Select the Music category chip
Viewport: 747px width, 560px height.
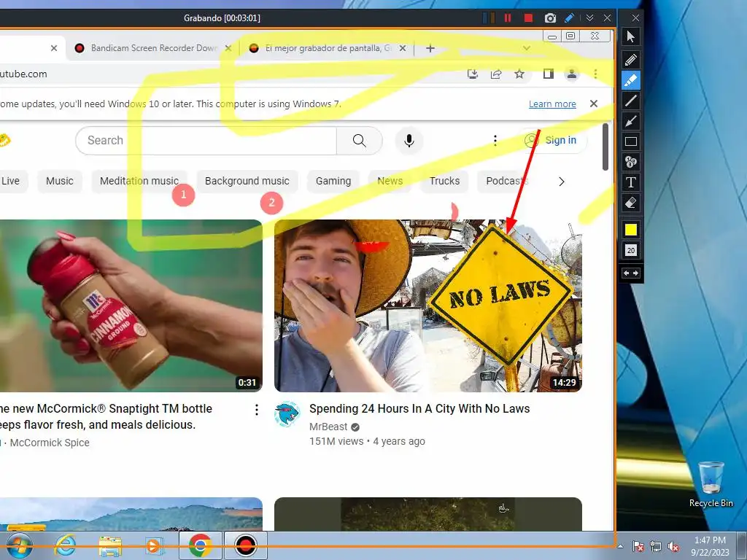(60, 181)
